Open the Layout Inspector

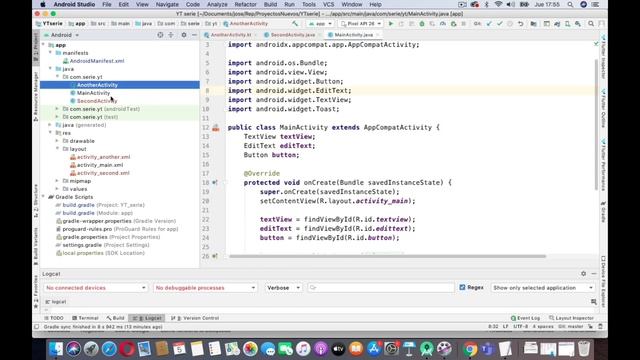click(571, 318)
